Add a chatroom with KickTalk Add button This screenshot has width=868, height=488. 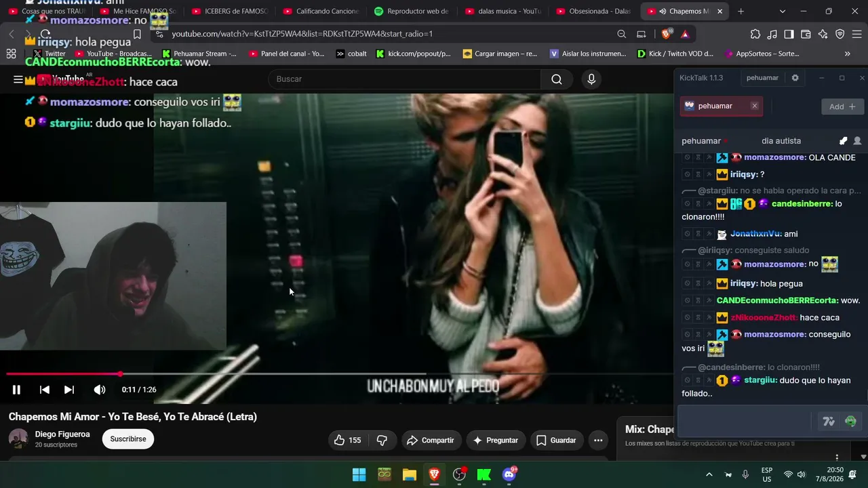point(843,106)
